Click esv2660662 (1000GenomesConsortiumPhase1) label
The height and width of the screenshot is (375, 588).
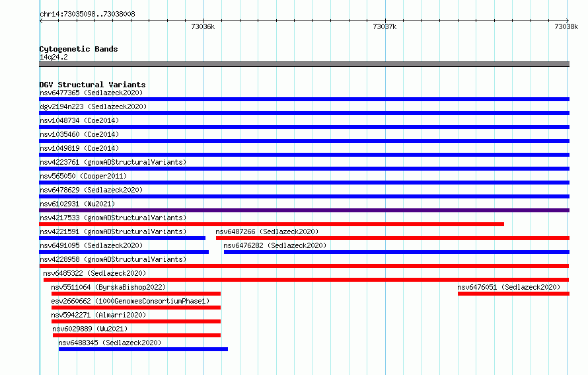pos(130,301)
